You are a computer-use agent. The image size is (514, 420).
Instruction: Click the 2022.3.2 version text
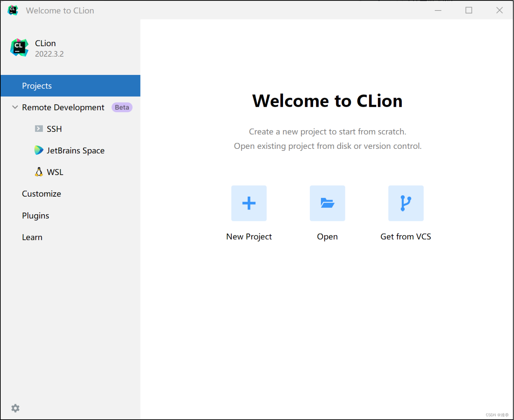(x=50, y=54)
